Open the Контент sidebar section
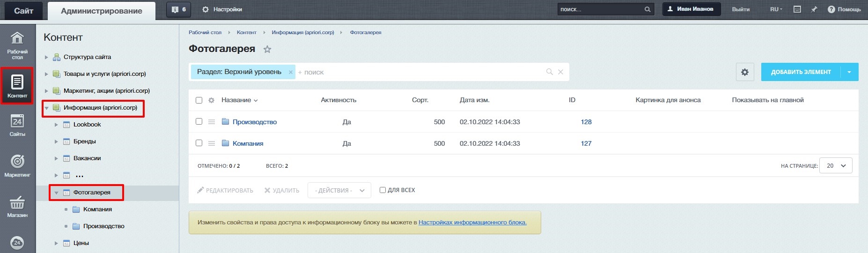868x253 pixels. pyautogui.click(x=17, y=86)
